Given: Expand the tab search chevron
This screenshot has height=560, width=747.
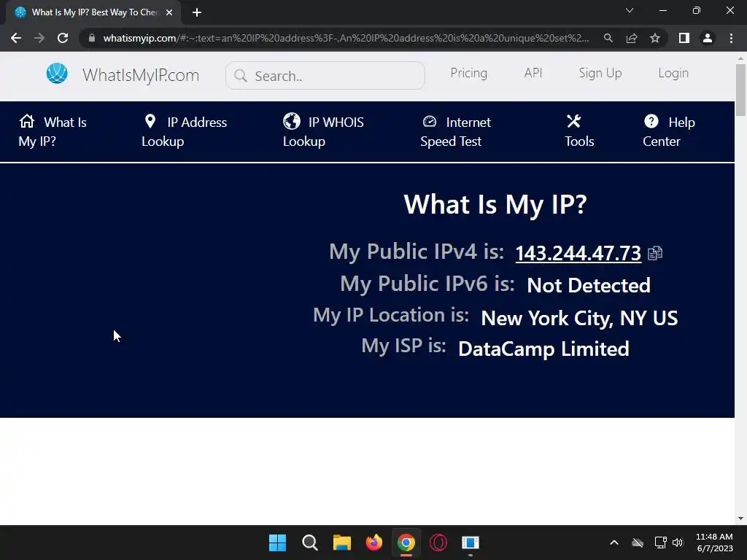Looking at the screenshot, I should click(x=630, y=10).
